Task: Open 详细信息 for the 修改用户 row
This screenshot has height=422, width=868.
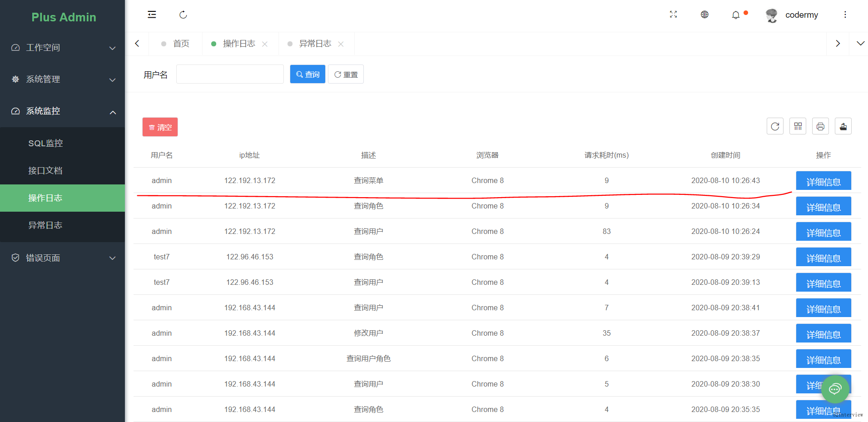Action: tap(823, 334)
